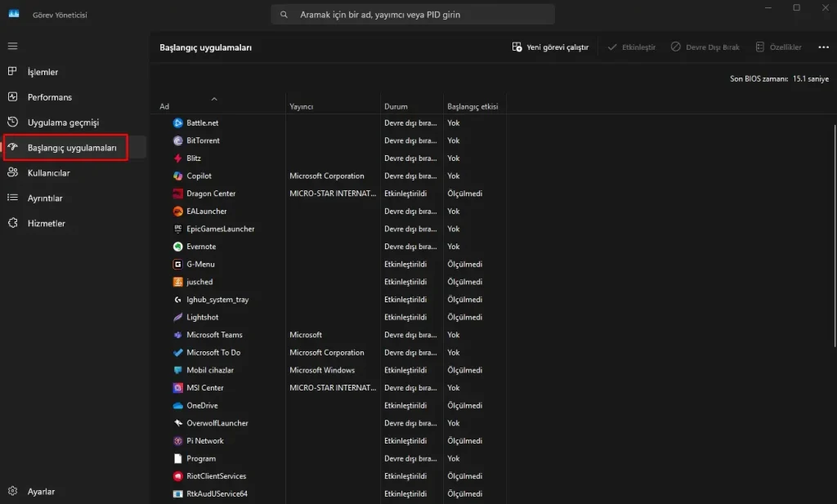The image size is (837, 504).
Task: Click the MSI Center icon
Action: coord(177,388)
